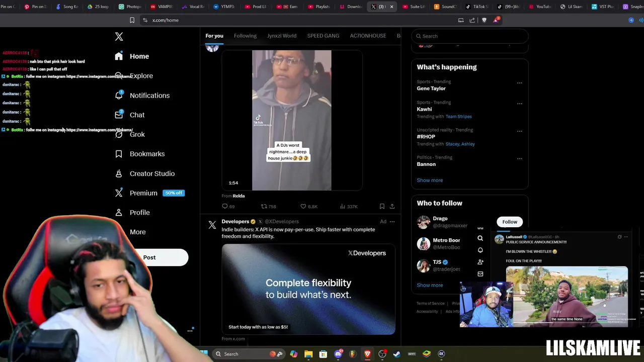The width and height of the screenshot is (644, 362).
Task: Open options for Kawhi trend
Action: point(519,104)
